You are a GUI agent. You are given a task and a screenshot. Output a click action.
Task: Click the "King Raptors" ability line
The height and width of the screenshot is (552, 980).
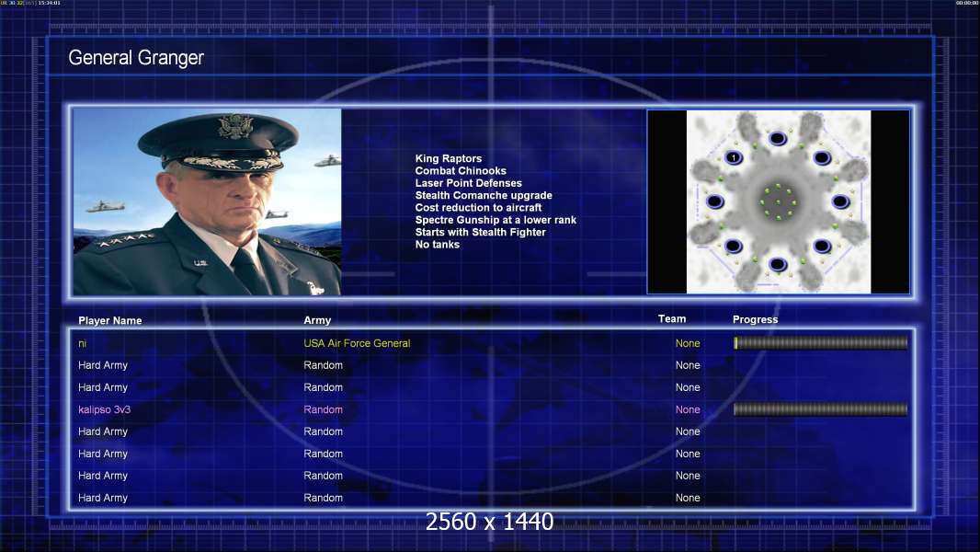point(448,159)
